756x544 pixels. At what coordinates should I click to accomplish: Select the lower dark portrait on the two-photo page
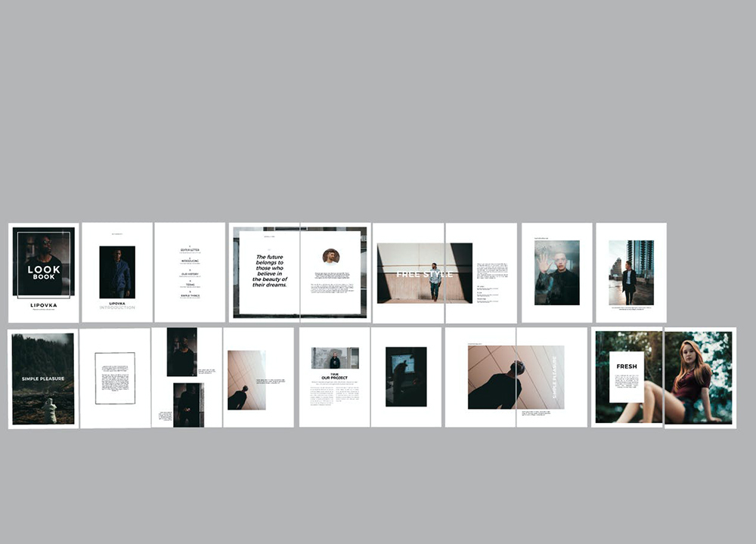coord(187,404)
